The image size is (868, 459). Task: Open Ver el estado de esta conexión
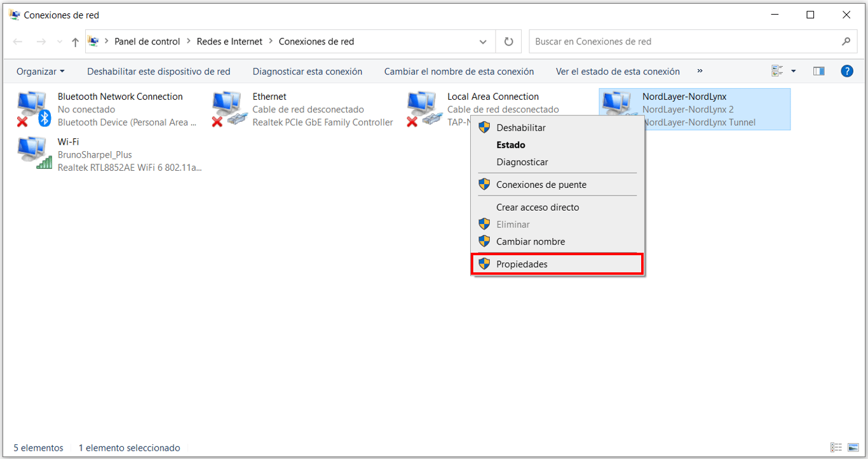click(617, 71)
